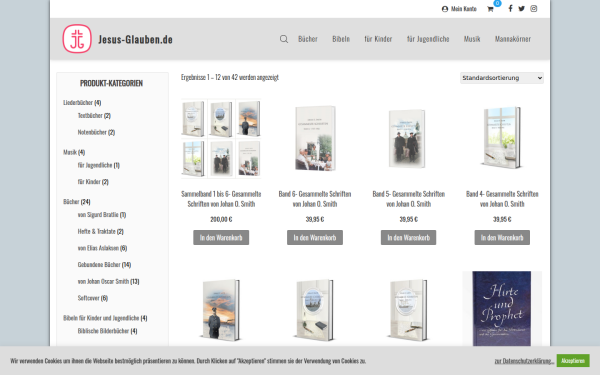Click the PRODUKT-KATEGORIEN heading
Image resolution: width=600 pixels, height=375 pixels.
pos(111,83)
